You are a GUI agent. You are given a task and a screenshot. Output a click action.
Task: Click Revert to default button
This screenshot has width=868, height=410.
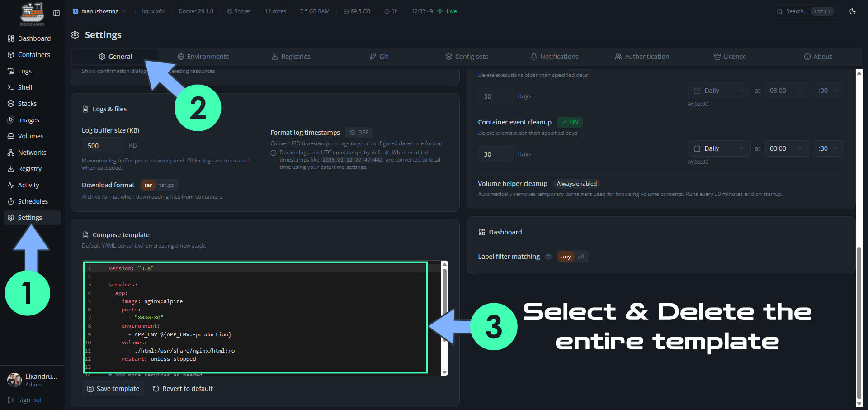(x=183, y=389)
